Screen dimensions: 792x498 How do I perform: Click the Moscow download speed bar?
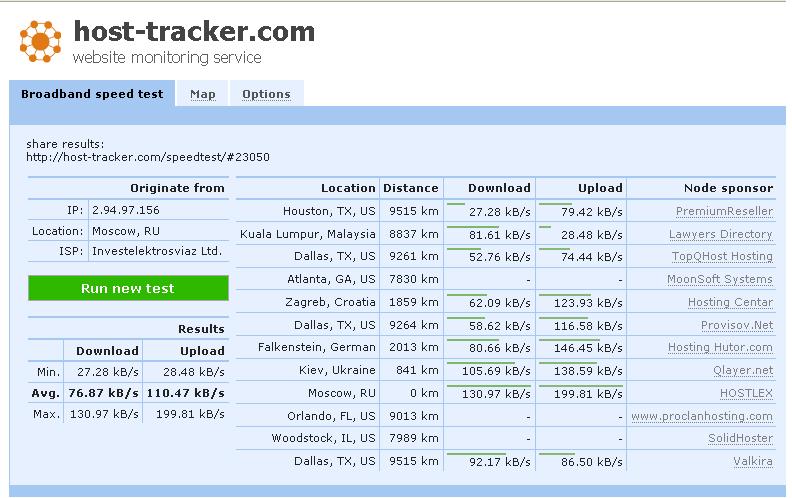click(x=487, y=385)
